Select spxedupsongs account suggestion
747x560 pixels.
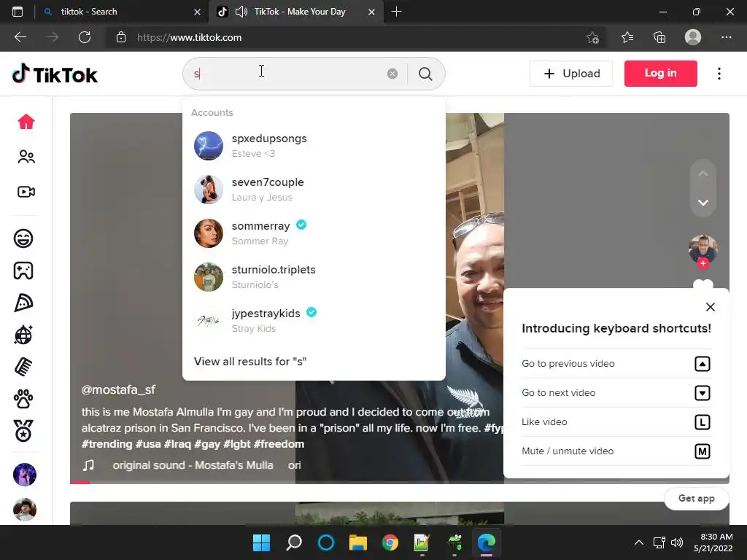(x=314, y=146)
